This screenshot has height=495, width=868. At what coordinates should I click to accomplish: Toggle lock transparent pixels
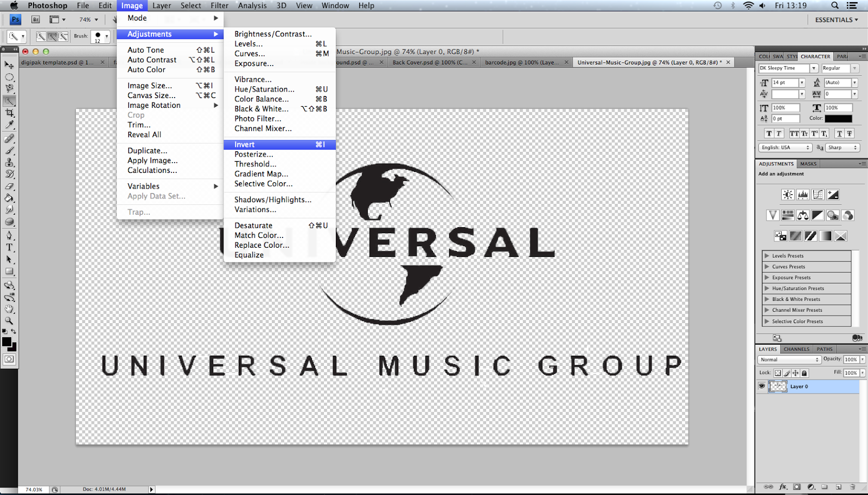click(x=778, y=373)
